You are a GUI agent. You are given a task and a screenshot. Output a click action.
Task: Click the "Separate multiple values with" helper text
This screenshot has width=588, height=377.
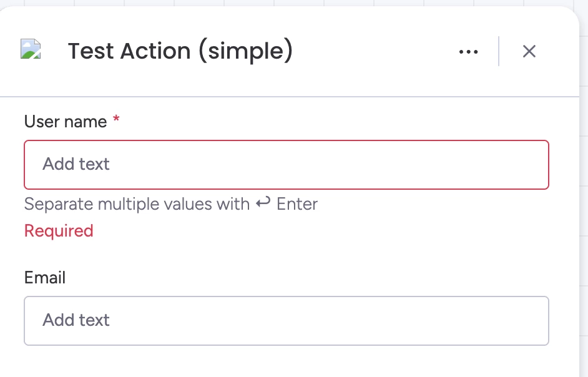click(x=137, y=204)
